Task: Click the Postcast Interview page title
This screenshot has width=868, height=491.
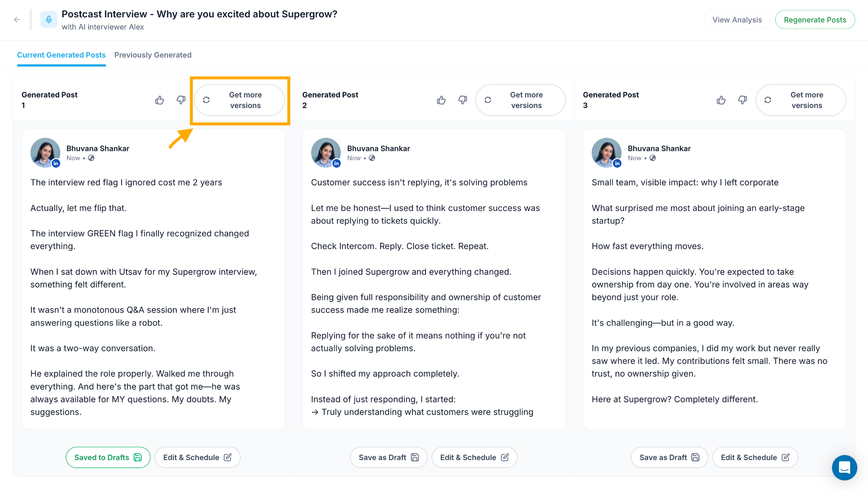Action: pyautogui.click(x=200, y=14)
